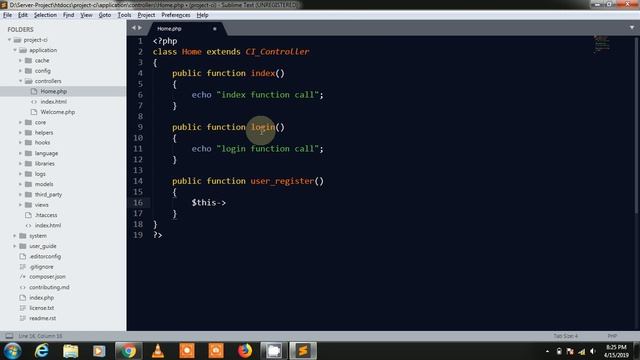
Task: Expand the system folder
Action: 15,236
